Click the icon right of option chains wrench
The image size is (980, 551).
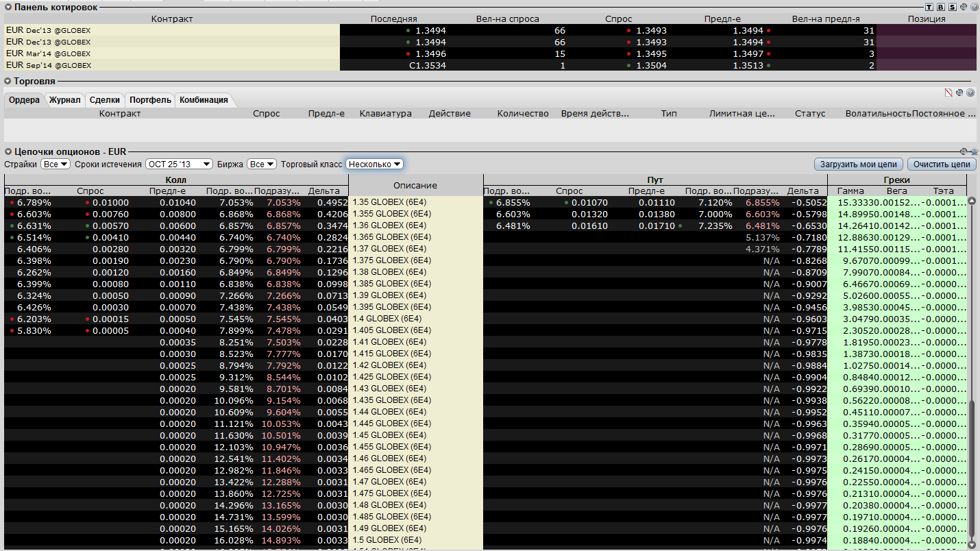point(974,151)
